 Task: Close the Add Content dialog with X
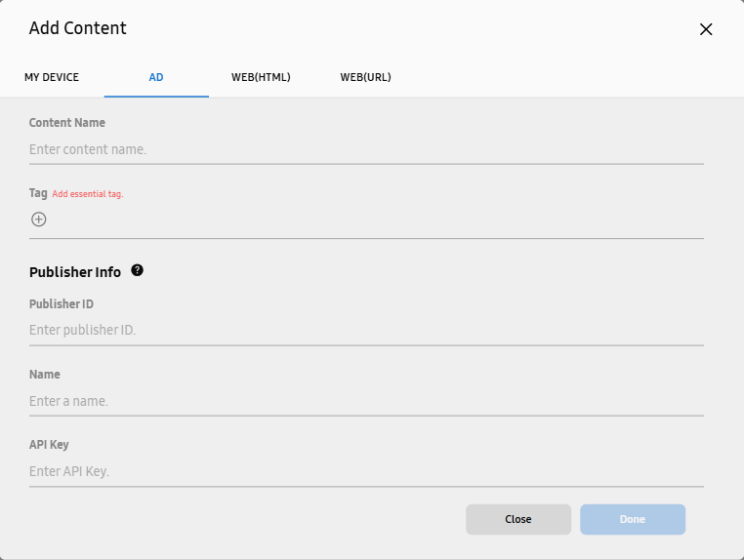(x=706, y=29)
